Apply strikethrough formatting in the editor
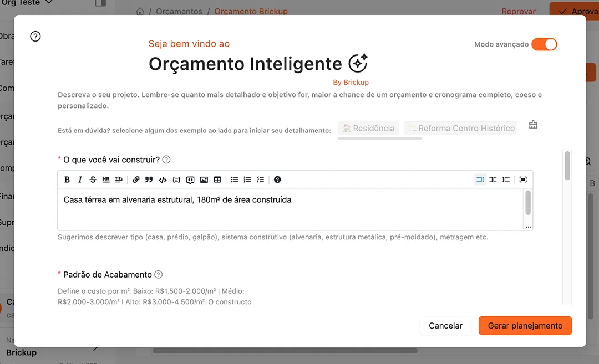Screen dimensions: 599x364 point(93,180)
